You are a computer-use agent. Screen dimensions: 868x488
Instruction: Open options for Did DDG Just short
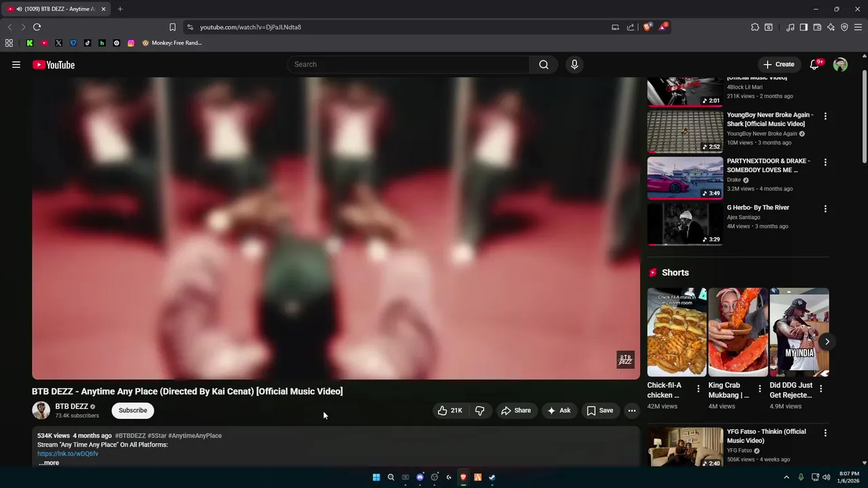(x=821, y=389)
